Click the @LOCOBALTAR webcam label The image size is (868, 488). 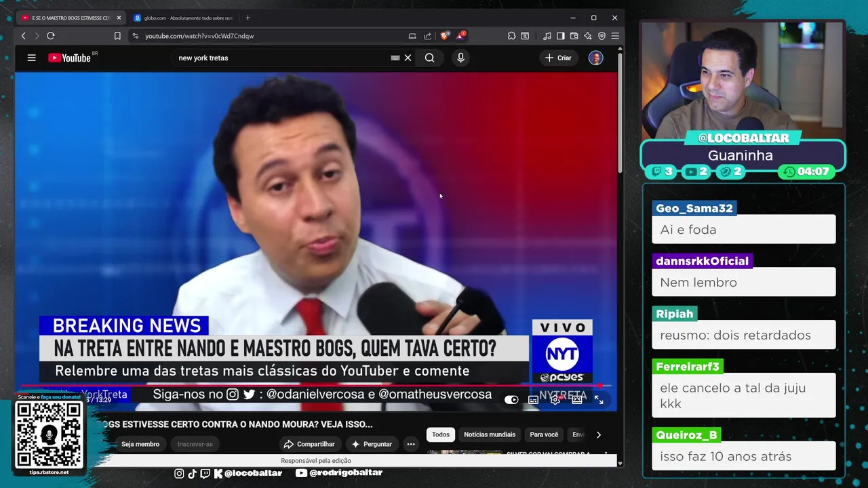coord(743,138)
